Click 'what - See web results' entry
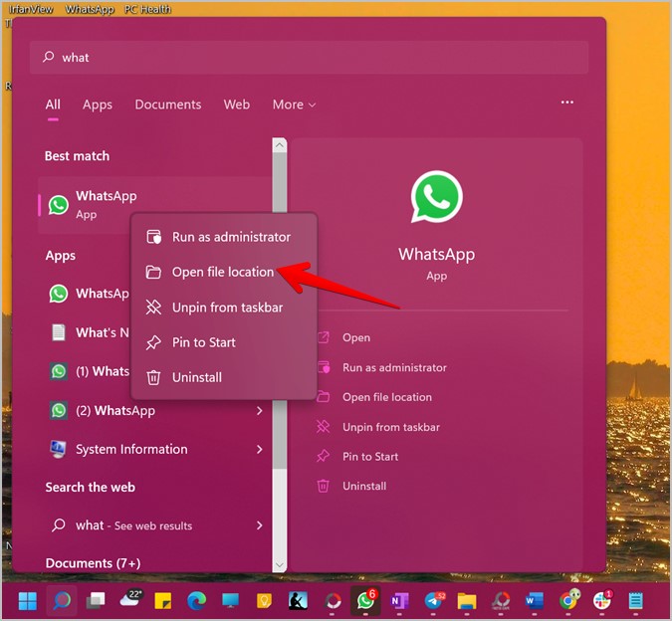This screenshot has height=621, width=672. (155, 525)
